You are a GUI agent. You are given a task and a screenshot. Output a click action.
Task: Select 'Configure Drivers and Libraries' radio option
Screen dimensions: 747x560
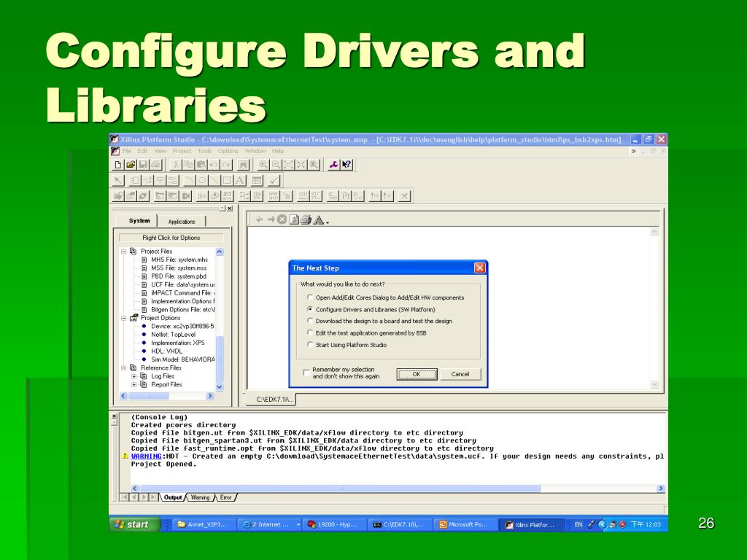pos(310,309)
